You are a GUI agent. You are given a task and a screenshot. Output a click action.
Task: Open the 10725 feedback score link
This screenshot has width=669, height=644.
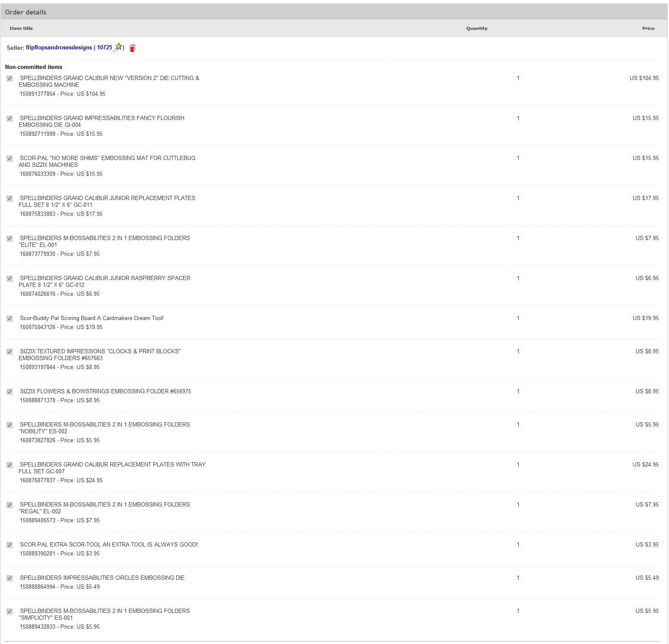point(104,48)
